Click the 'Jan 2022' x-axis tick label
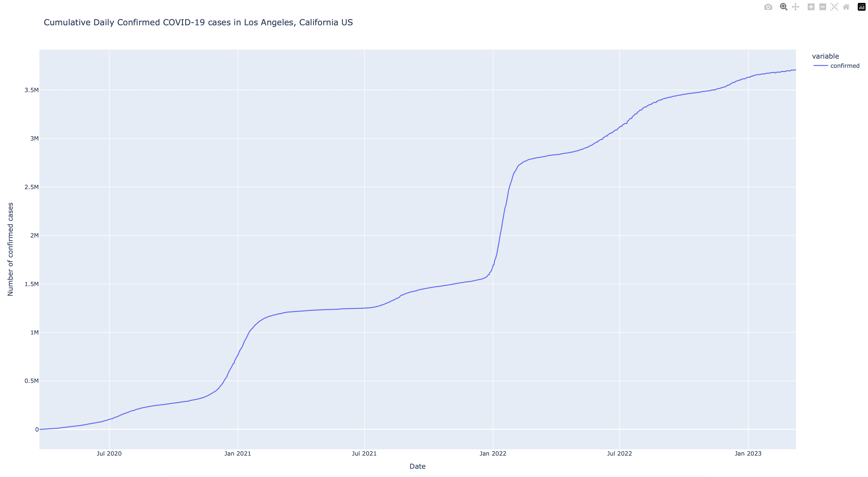868x477 pixels. (x=493, y=453)
